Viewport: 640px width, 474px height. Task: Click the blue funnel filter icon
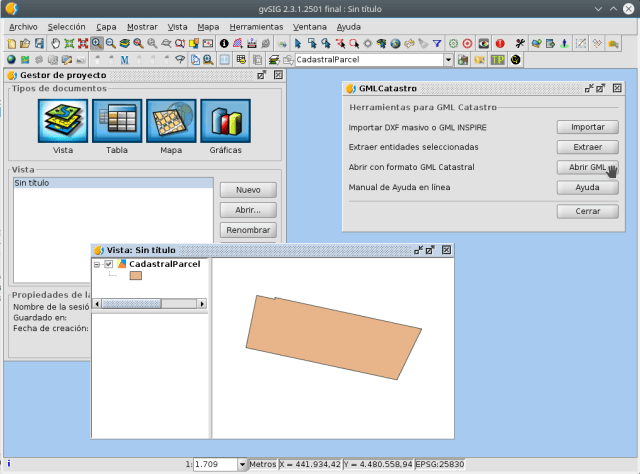(x=437, y=44)
